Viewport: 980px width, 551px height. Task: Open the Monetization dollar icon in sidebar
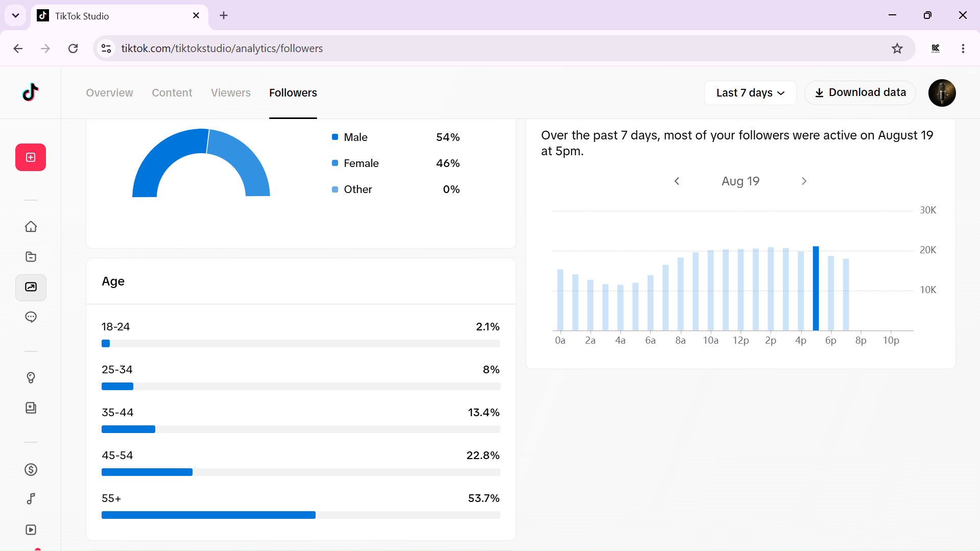tap(31, 469)
